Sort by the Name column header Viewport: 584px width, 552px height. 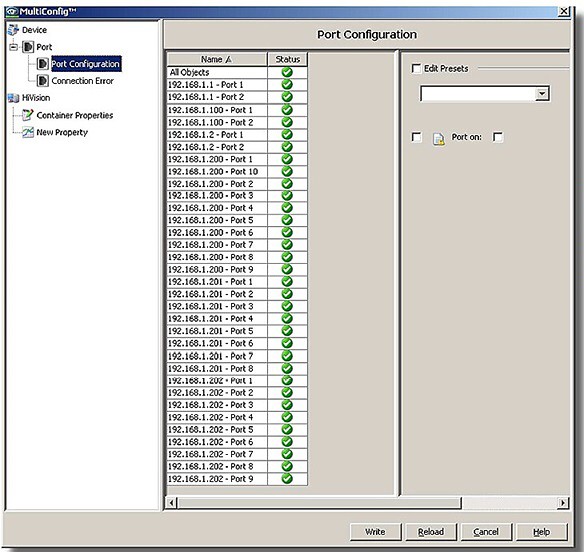tap(217, 59)
